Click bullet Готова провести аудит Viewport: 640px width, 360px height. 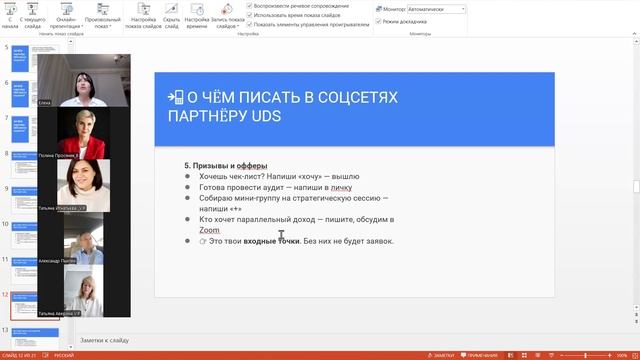(276, 187)
